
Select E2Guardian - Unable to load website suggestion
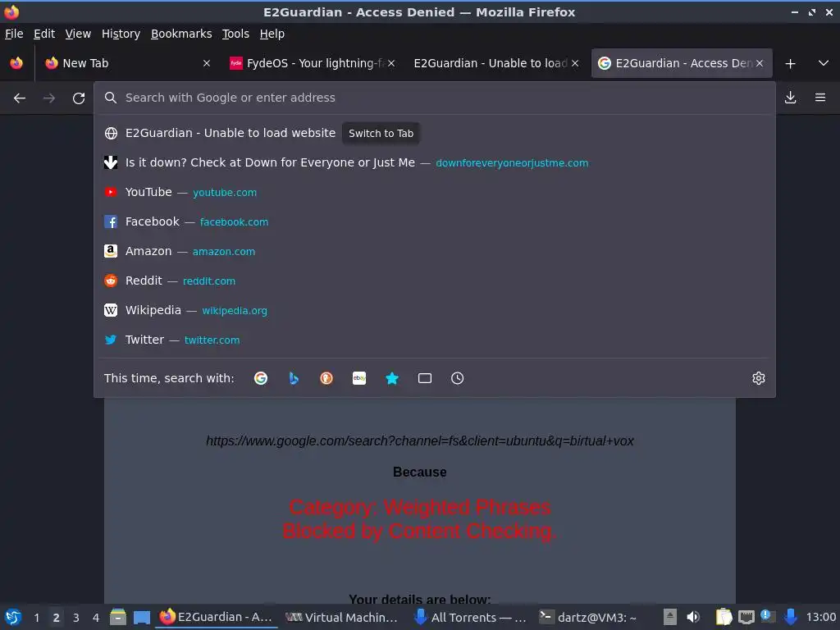pyautogui.click(x=435, y=133)
